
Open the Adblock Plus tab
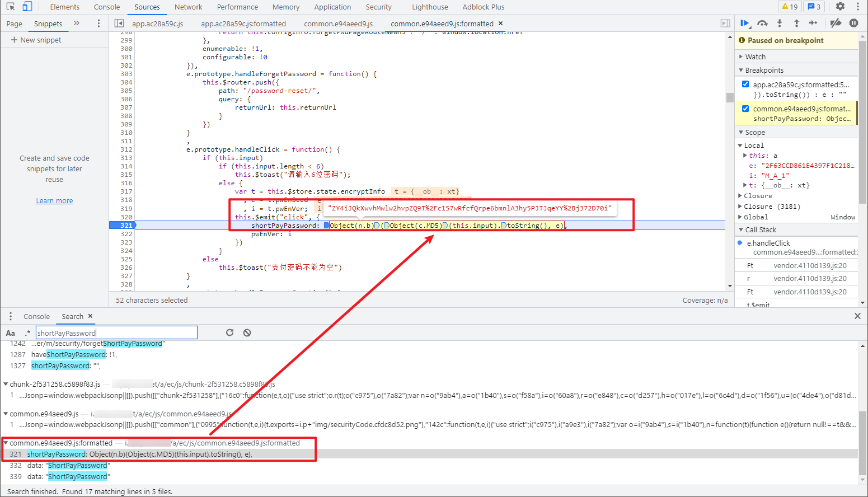(x=484, y=7)
